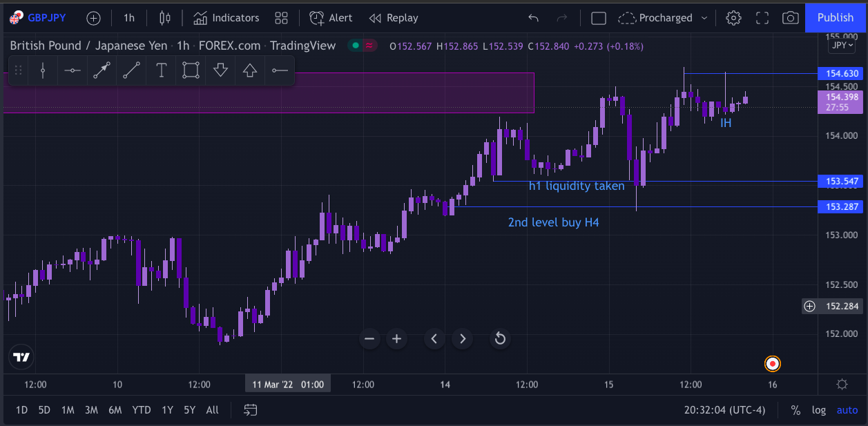This screenshot has width=868, height=426.
Task: Select the YTD date range
Action: 142,410
